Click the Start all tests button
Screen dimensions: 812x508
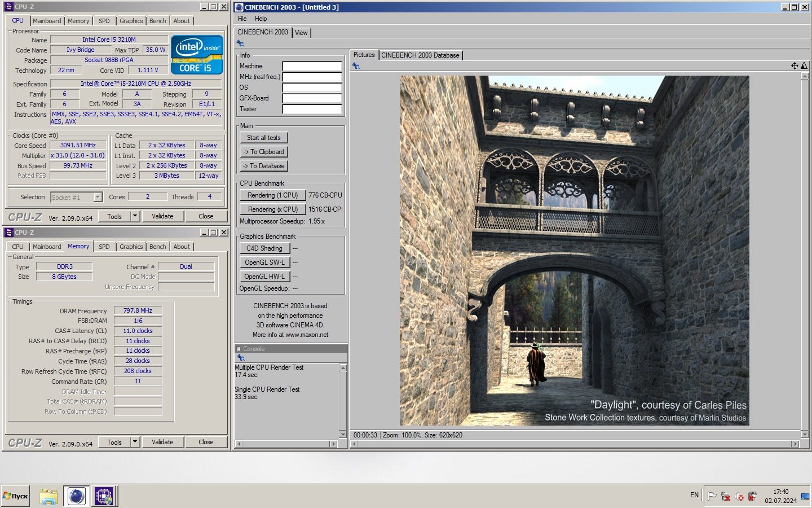coord(264,138)
